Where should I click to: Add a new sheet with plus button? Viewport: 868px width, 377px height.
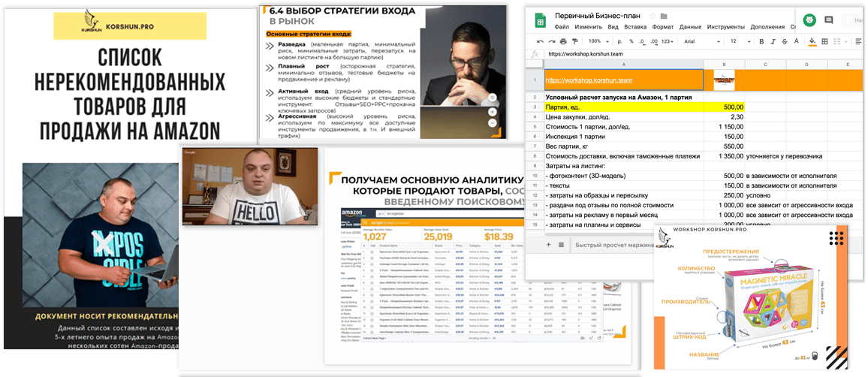549,244
